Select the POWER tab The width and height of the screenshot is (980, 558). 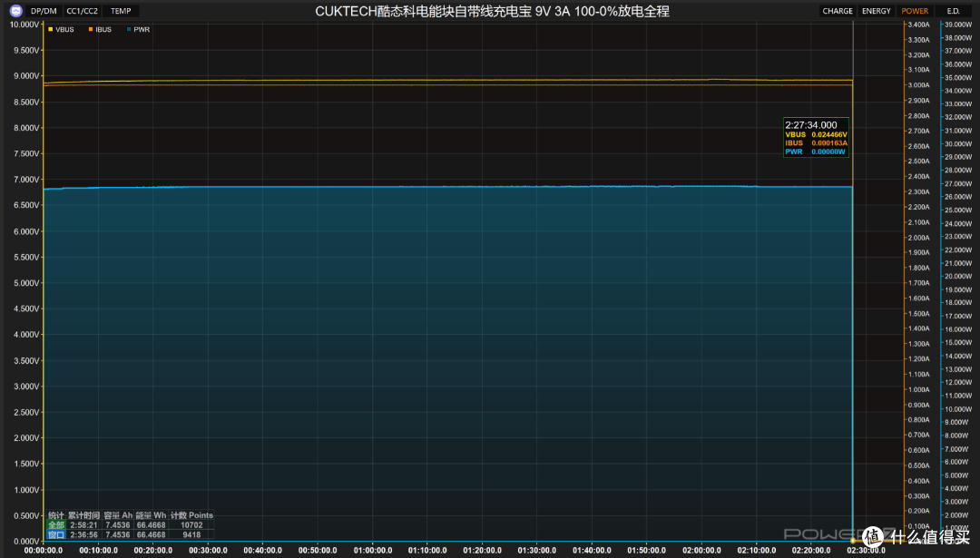915,11
